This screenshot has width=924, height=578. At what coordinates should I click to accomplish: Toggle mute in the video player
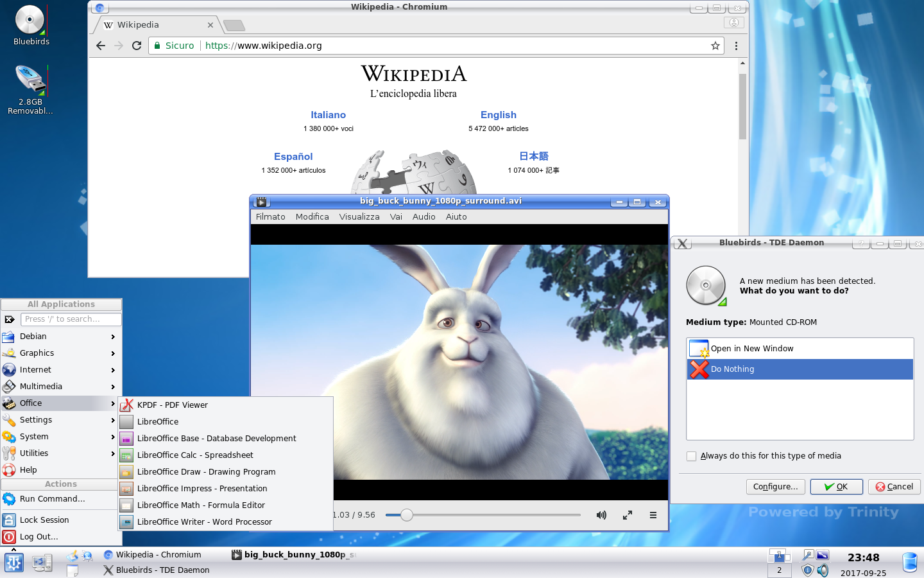tap(601, 515)
